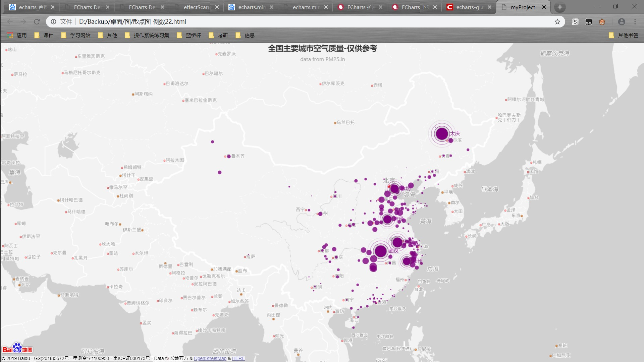The width and height of the screenshot is (644, 362).
Task: Open the 应用 apps shortcut
Action: tap(17, 35)
